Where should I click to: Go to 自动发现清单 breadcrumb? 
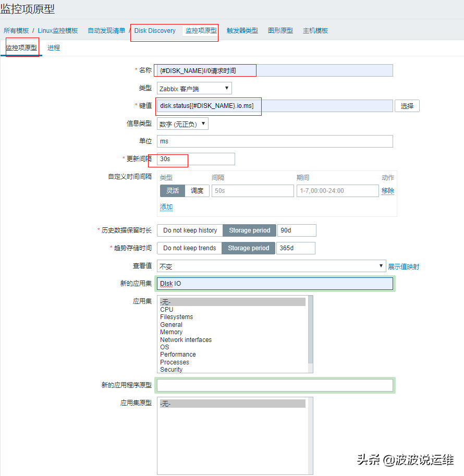point(106,31)
